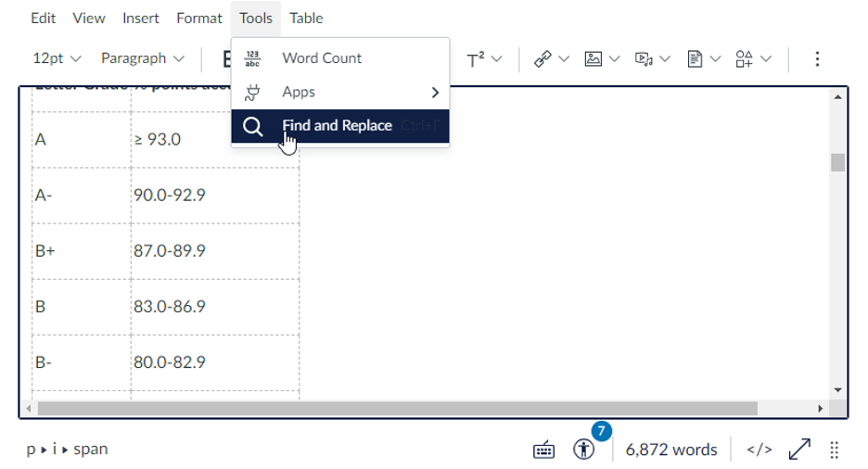Click the insert link icon
This screenshot has width=868, height=469.
pos(543,59)
